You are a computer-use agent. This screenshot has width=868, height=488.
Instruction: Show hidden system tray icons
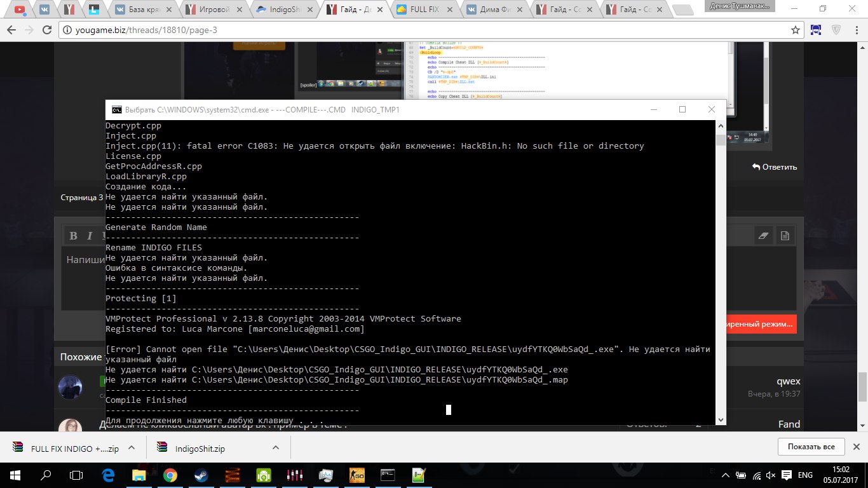(x=725, y=475)
